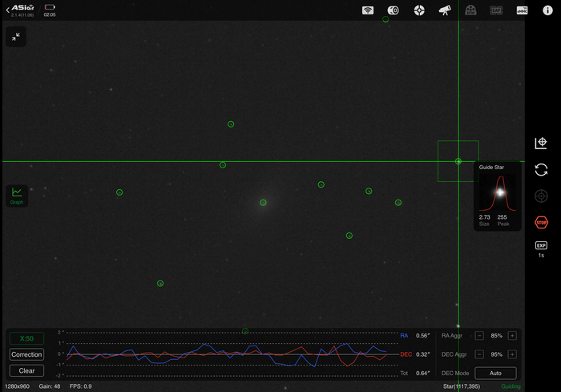Go back using the ASIAIR back arrow
Viewport: 561px width, 392px height.
click(8, 8)
